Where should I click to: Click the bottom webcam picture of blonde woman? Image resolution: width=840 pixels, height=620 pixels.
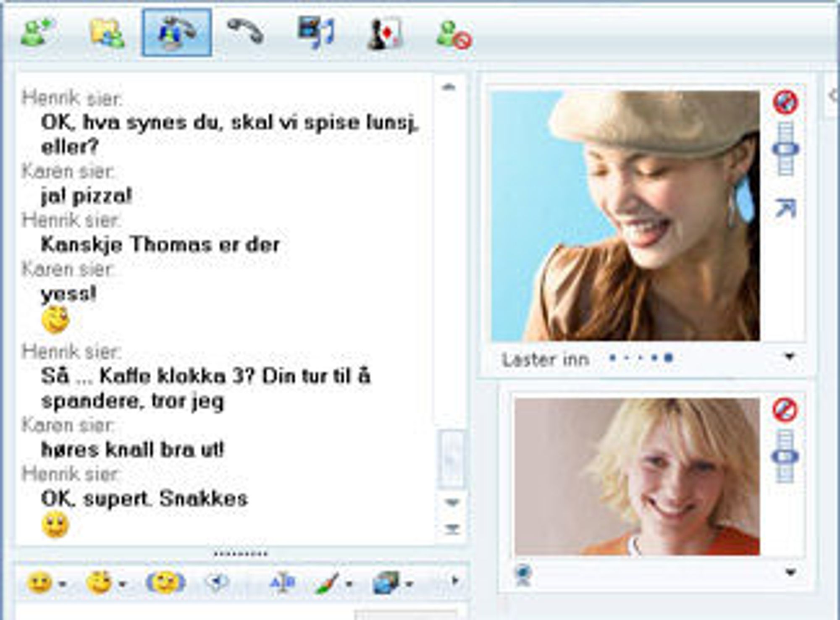[637, 476]
